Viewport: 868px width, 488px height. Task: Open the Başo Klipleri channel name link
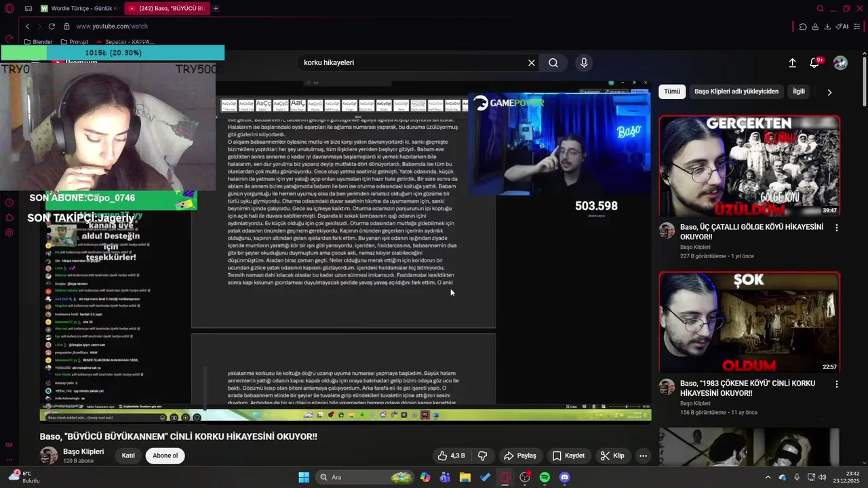[83, 451]
